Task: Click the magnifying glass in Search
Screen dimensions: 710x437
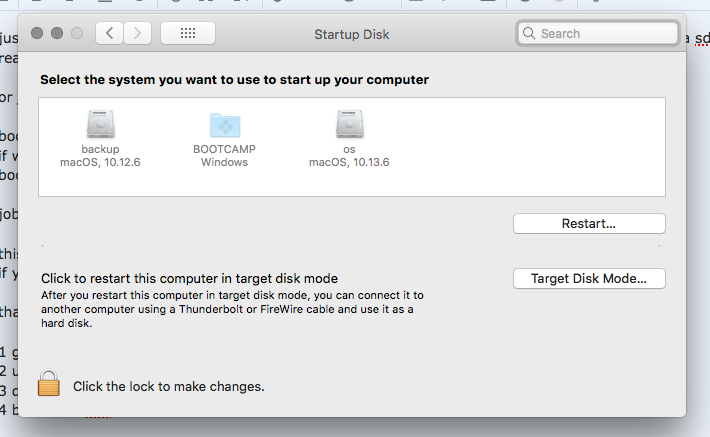Action: pos(528,33)
